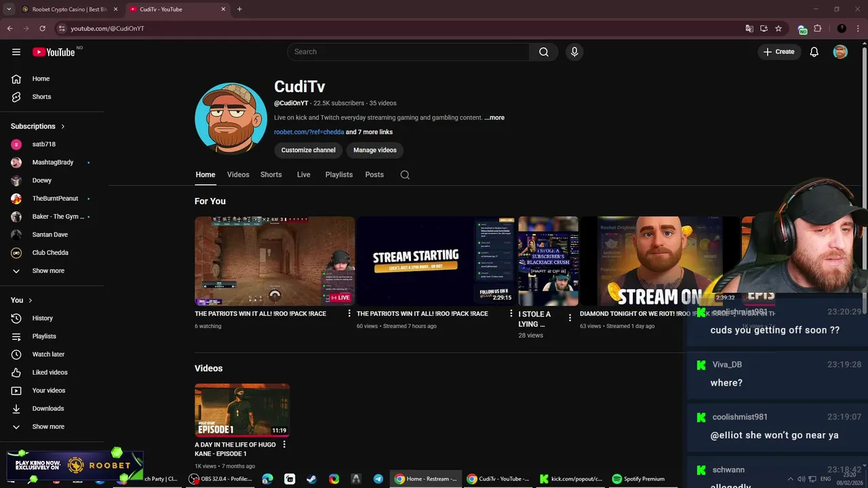Expand the Subscriptions heading chevron

(x=63, y=127)
